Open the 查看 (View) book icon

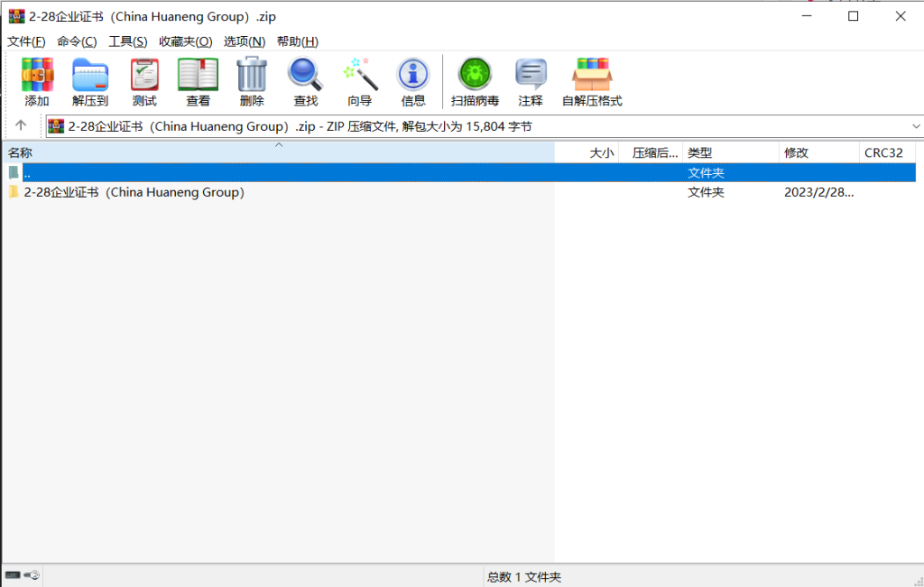click(198, 81)
